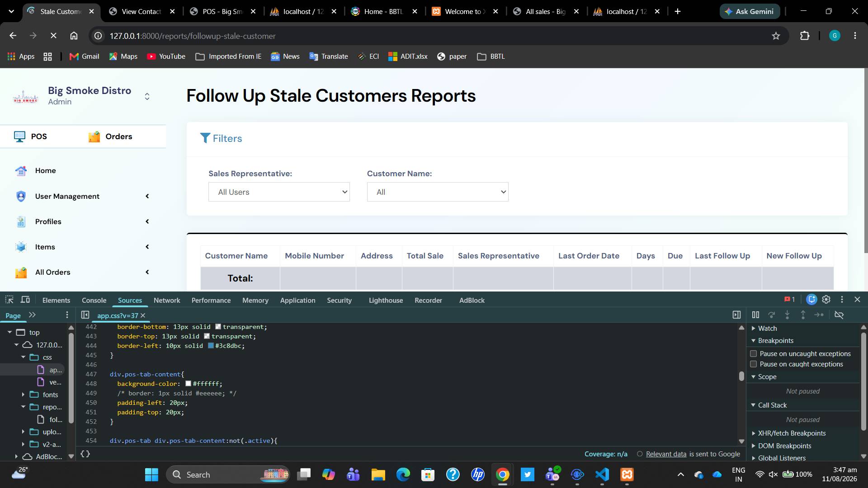Bookmark this page with the star icon
868x488 pixels.
[776, 36]
